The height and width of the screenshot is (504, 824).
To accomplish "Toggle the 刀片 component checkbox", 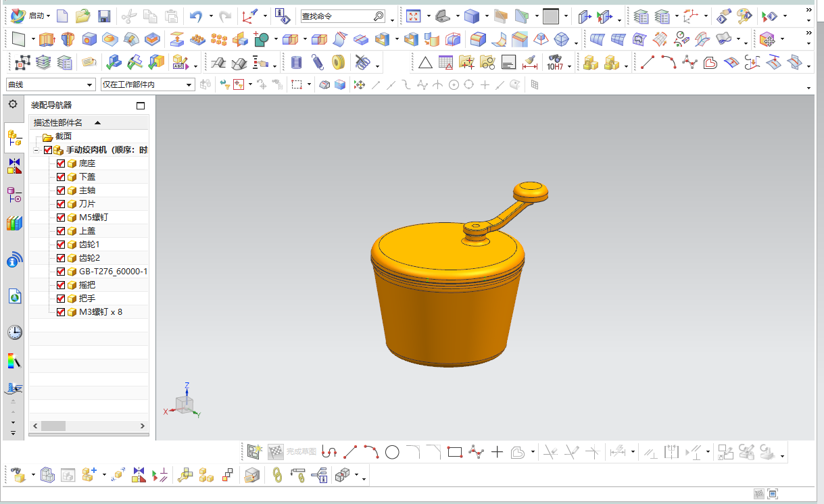I will (x=61, y=204).
